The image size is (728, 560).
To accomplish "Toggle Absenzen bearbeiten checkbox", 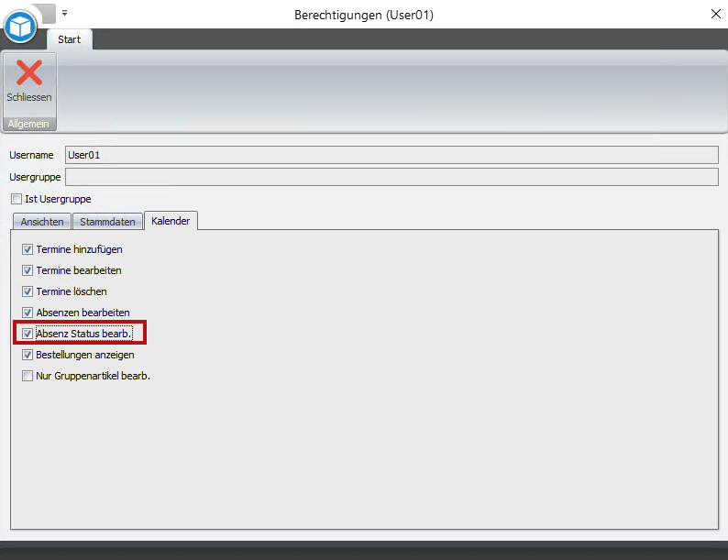I will pyautogui.click(x=28, y=313).
